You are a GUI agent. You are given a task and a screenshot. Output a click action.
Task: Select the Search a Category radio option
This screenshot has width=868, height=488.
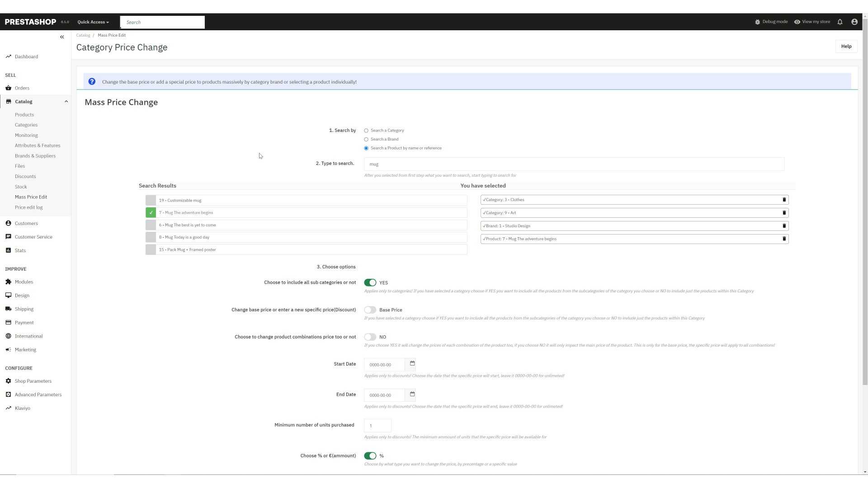click(x=366, y=131)
